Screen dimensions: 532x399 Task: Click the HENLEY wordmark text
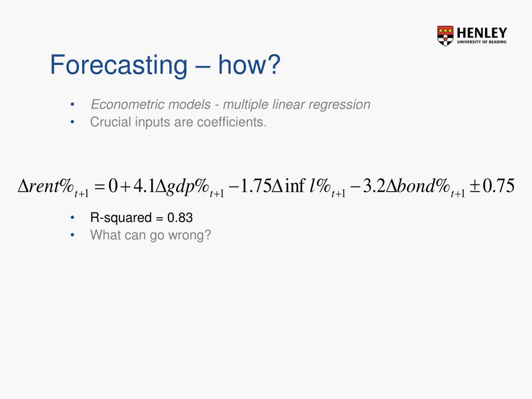point(482,33)
